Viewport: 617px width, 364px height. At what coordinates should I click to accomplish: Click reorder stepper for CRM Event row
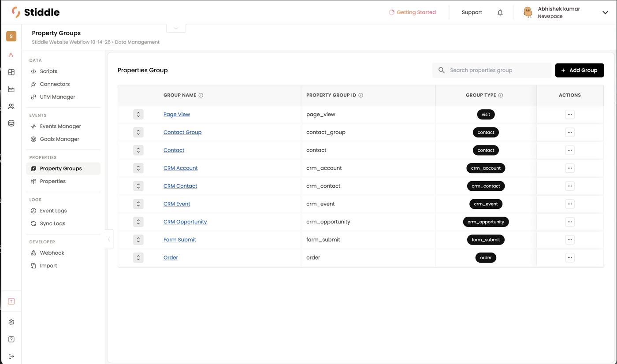[x=138, y=204]
